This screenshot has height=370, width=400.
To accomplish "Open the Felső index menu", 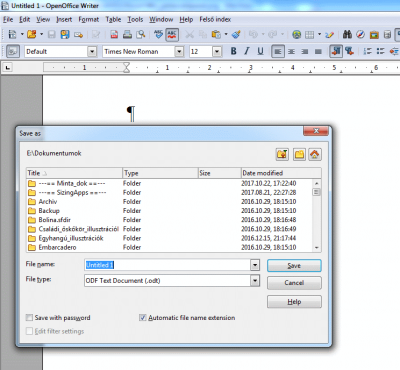I will click(215, 19).
